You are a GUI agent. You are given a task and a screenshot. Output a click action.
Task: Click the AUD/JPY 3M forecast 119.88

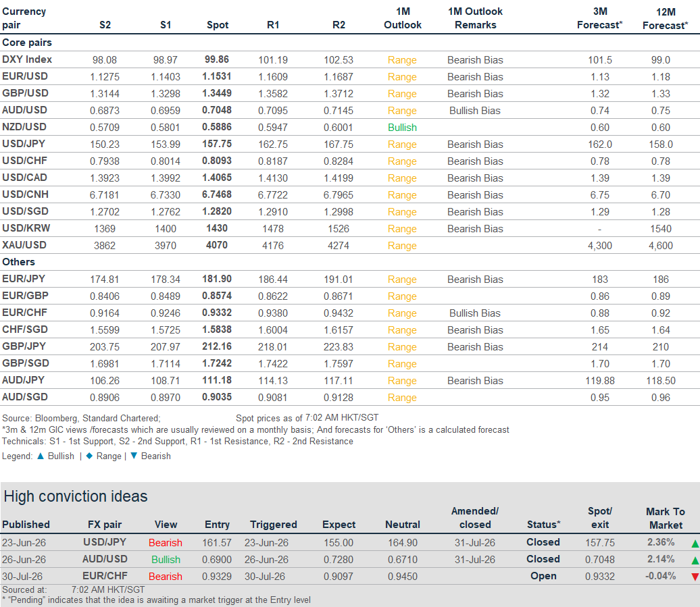pyautogui.click(x=600, y=381)
